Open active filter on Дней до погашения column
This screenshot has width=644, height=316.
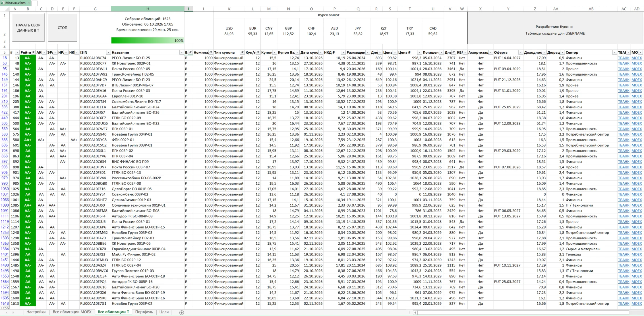pyautogui.click(x=454, y=52)
